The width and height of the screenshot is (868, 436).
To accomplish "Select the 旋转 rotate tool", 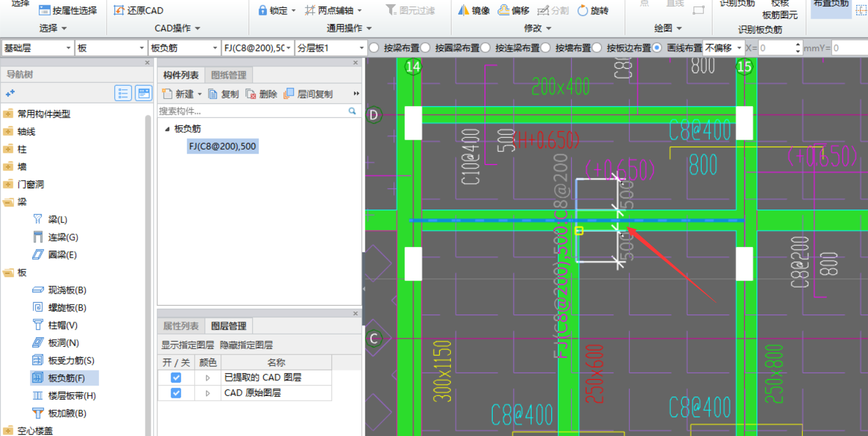I will tap(593, 11).
